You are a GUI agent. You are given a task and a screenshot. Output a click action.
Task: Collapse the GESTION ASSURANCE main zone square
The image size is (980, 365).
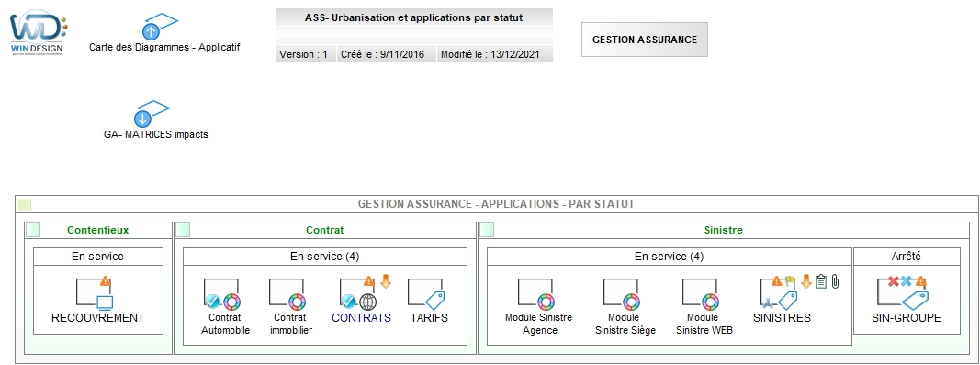[24, 205]
